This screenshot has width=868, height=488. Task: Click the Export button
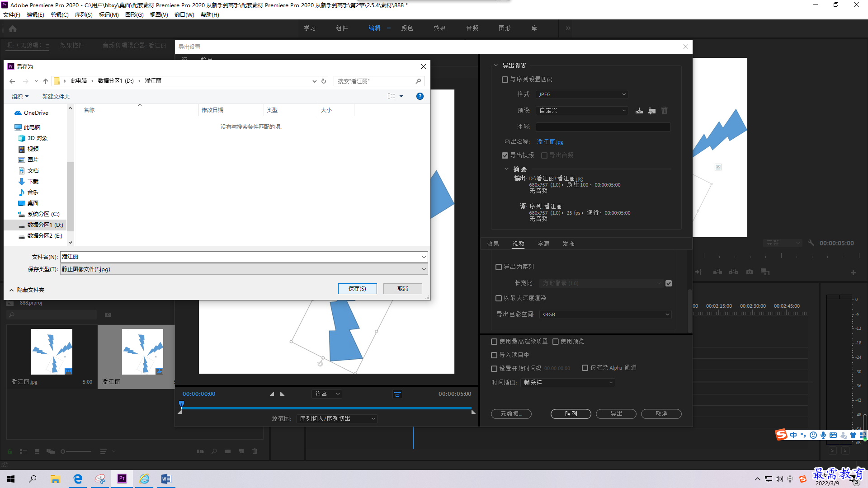[x=616, y=414]
